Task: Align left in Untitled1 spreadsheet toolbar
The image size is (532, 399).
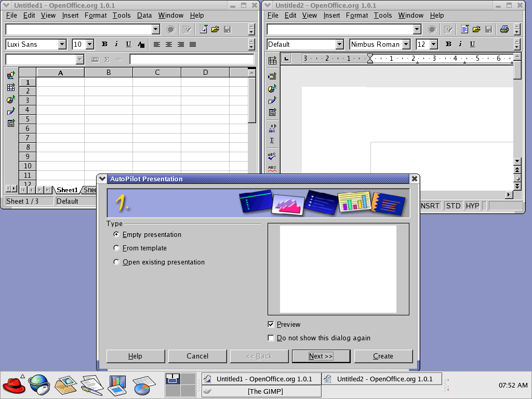Action: pos(156,44)
